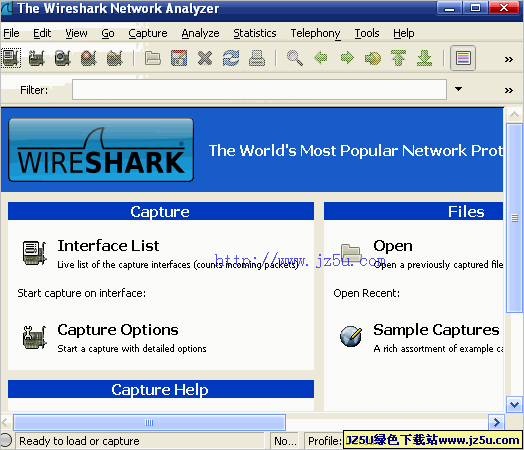Open the Go menu
This screenshot has height=450, width=524.
pos(108,33)
